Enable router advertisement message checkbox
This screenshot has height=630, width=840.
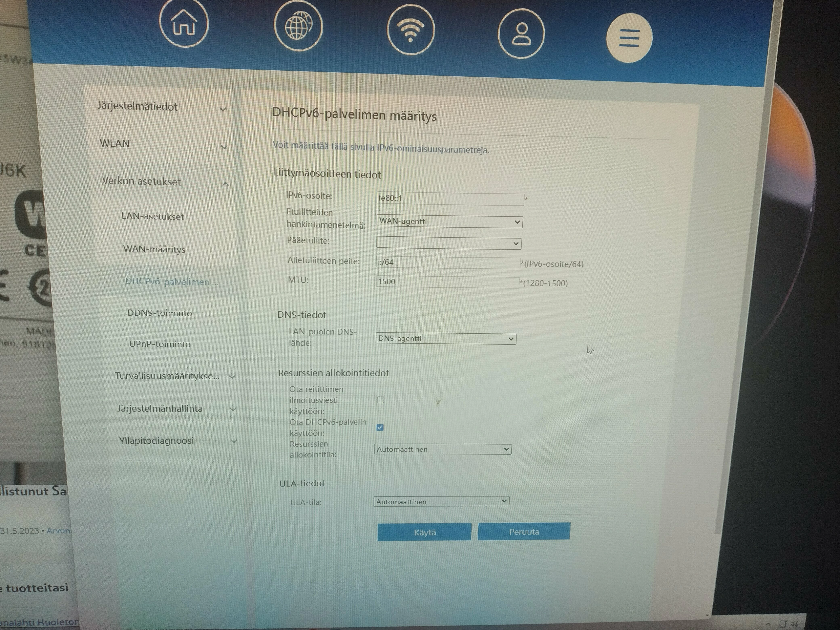pyautogui.click(x=380, y=400)
